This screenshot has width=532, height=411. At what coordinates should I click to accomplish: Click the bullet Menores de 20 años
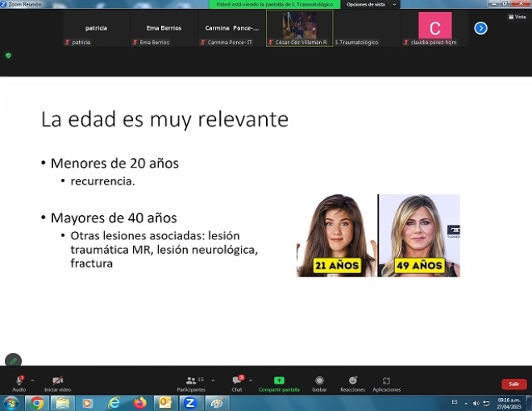tap(114, 163)
